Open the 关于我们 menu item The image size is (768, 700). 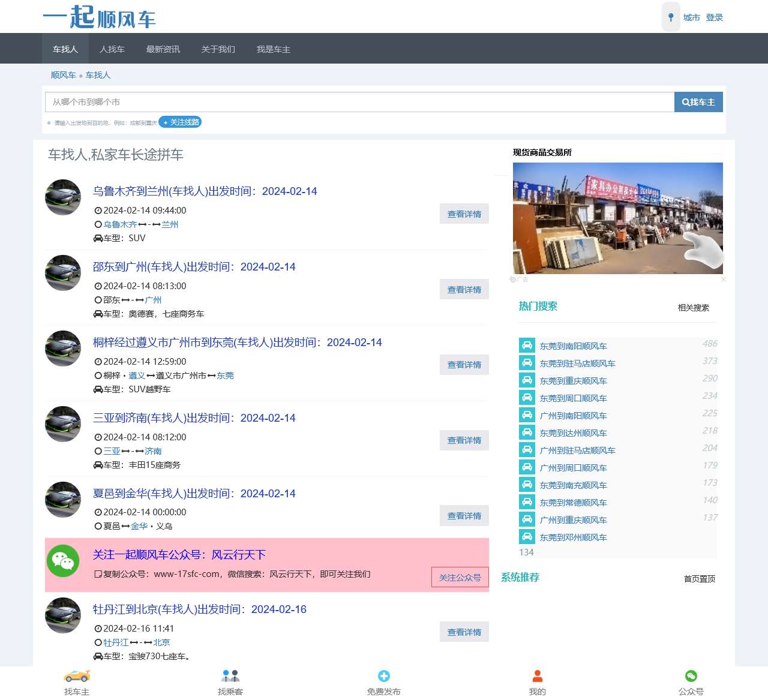tap(217, 49)
